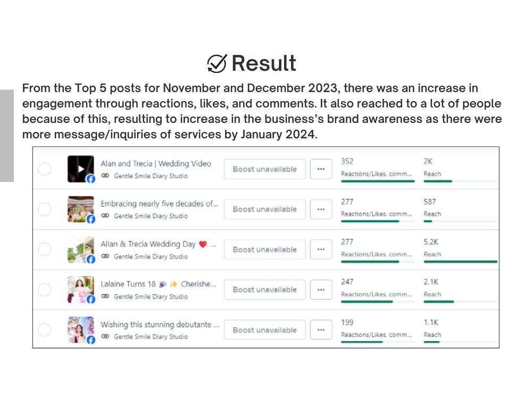Click the 5.2K reach progress bar
The image size is (532, 399).
[x=460, y=262]
